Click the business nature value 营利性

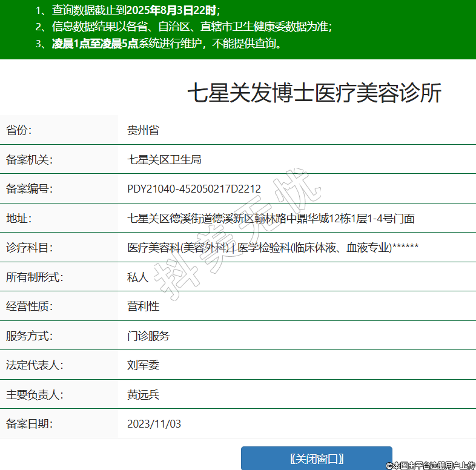pos(143,306)
